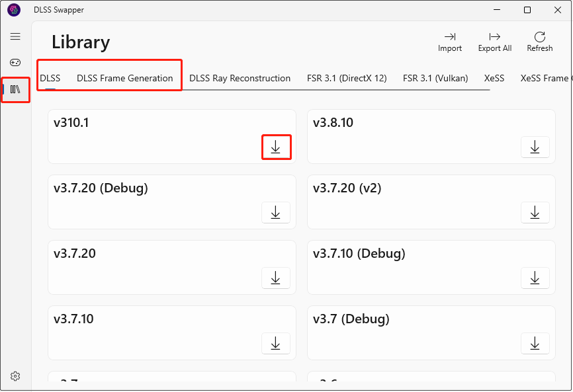Download DLSS v3.8.10

535,147
